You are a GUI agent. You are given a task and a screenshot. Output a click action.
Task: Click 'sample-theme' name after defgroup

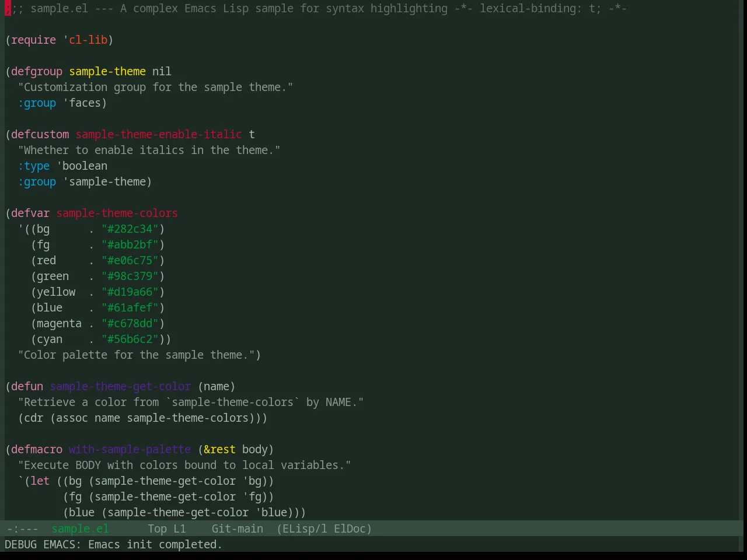click(107, 71)
